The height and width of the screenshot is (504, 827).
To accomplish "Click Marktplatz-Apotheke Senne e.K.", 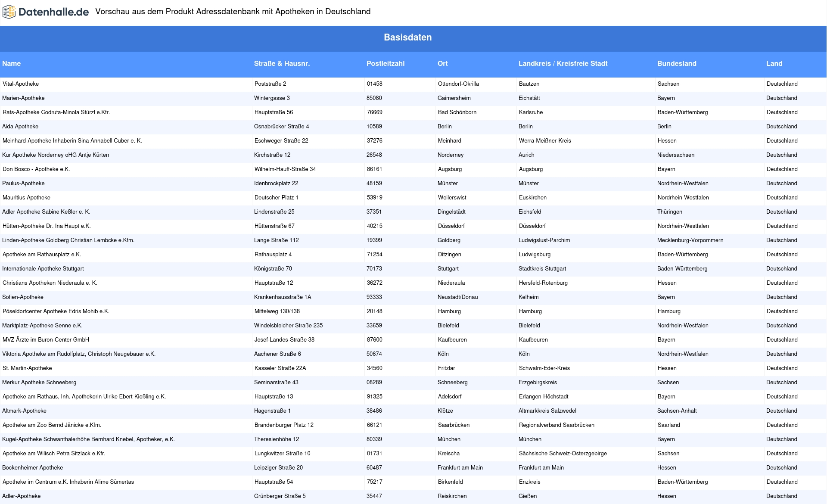I will tap(42, 326).
